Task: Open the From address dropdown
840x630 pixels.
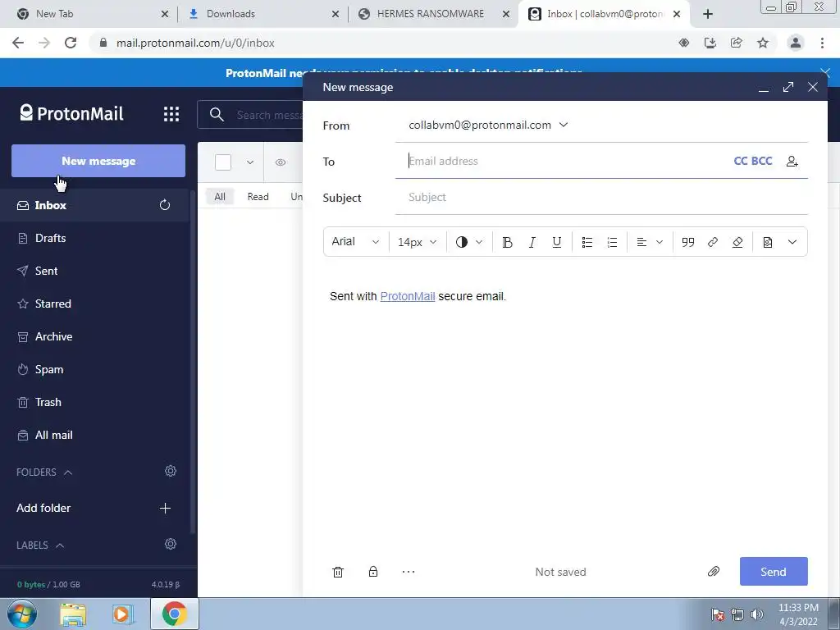Action: 564,125
